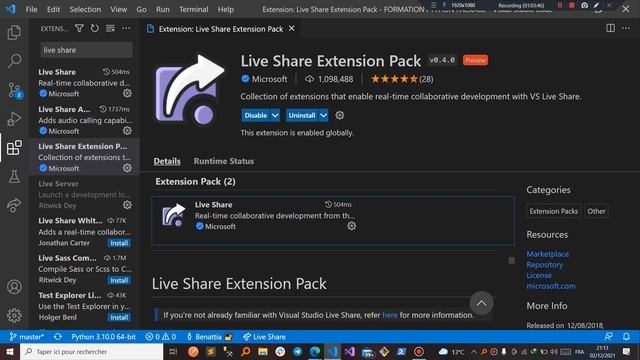The image size is (640, 360).
Task: Open manage gear for Live Share extension
Action: click(x=127, y=93)
